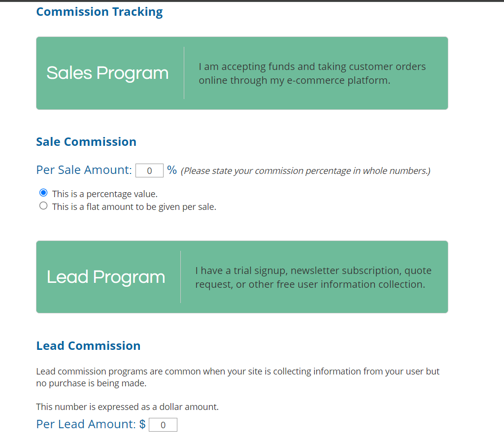504x442 pixels.
Task: Click the Sale Commission section heading
Action: coord(86,142)
